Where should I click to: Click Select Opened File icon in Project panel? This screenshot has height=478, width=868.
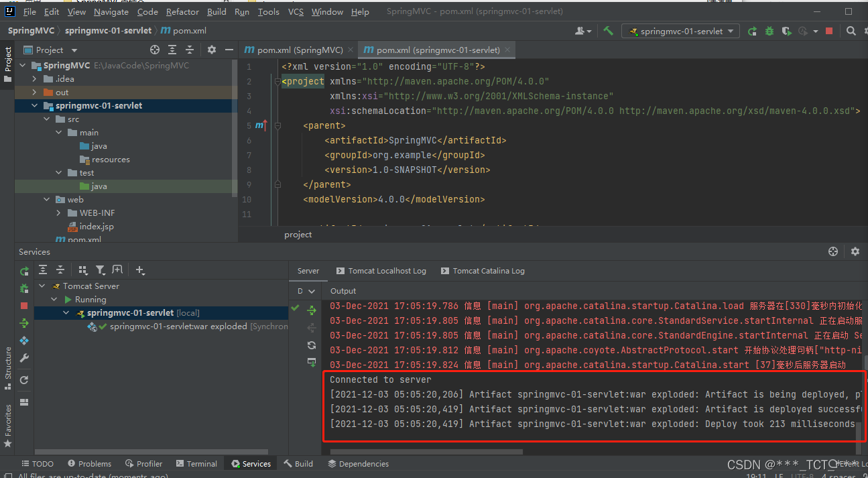pyautogui.click(x=155, y=50)
